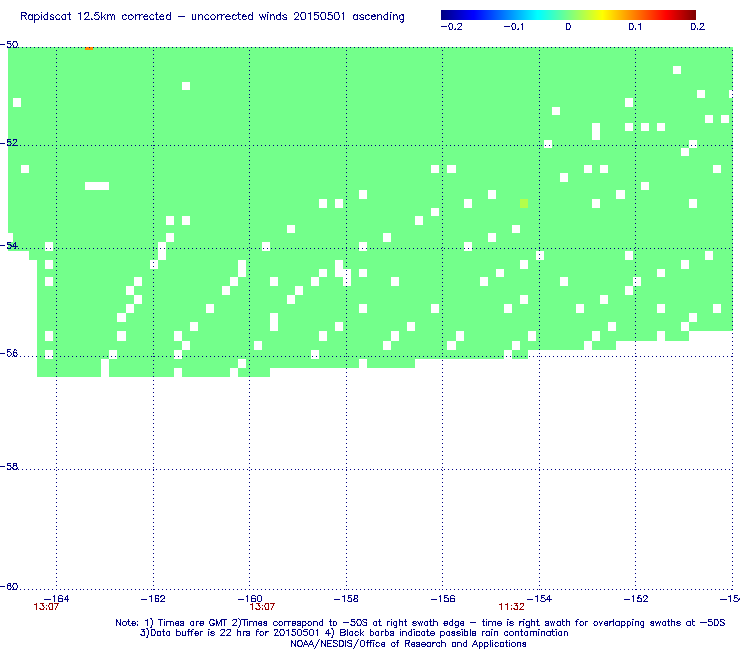
Task: Click the -158 longitude axis label
Action: pos(346,599)
